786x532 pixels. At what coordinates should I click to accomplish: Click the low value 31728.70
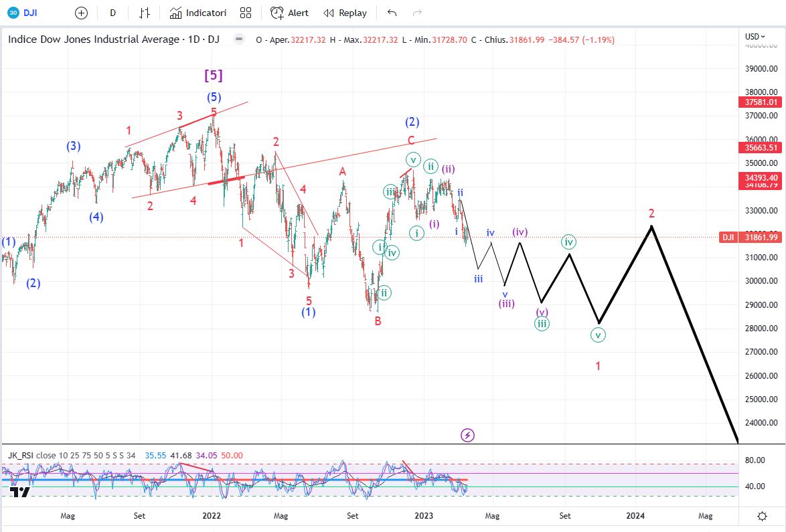coord(450,40)
